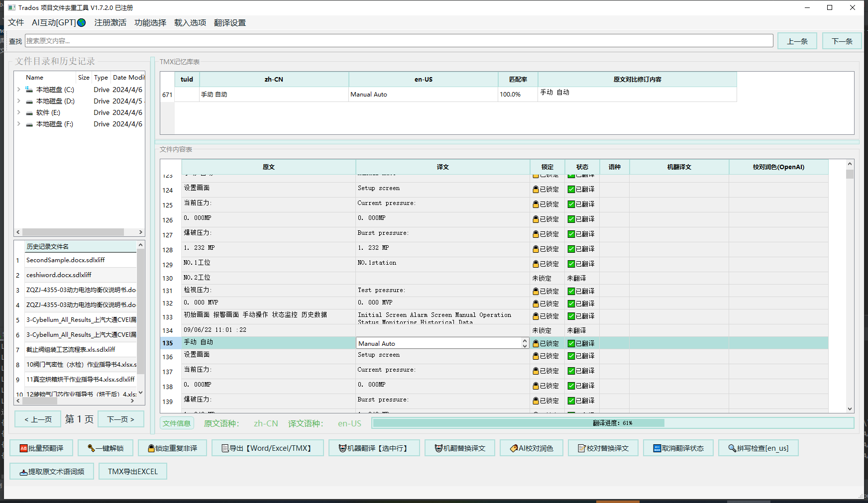Toggle translated checkbox in row 128
The height and width of the screenshot is (503, 868).
(571, 249)
